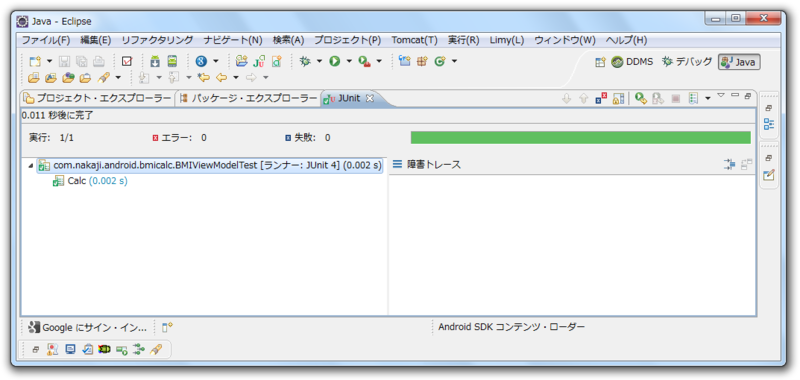
Task: Open the Run dropdown arrow
Action: (349, 61)
